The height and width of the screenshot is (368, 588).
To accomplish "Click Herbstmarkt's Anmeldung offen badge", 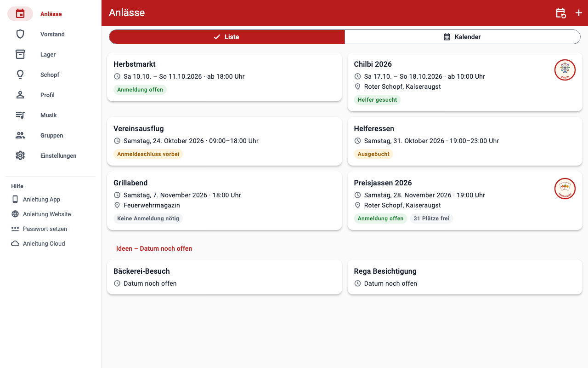I will click(x=140, y=90).
